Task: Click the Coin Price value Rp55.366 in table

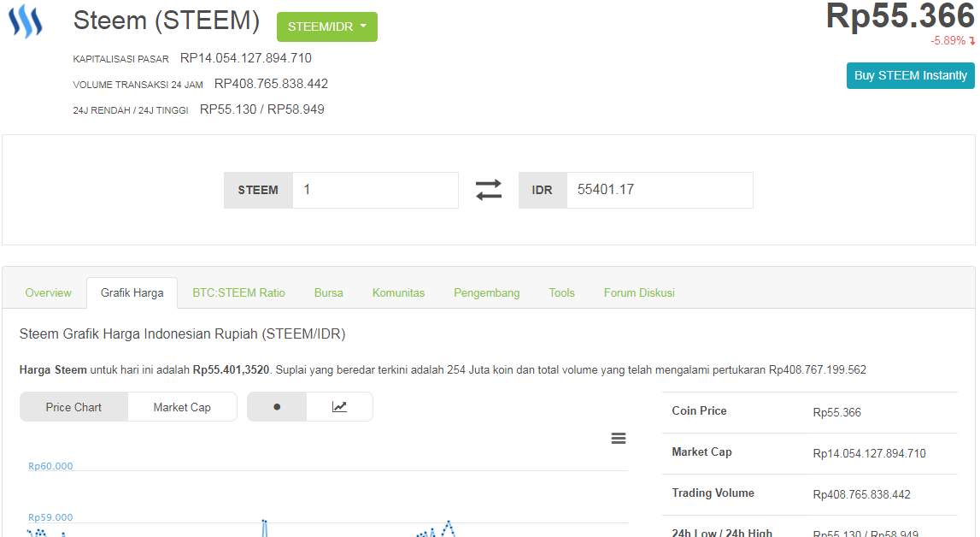Action: [836, 413]
